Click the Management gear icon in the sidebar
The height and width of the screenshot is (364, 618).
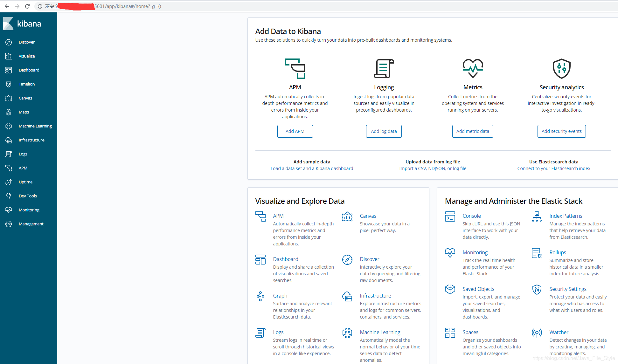click(x=9, y=224)
